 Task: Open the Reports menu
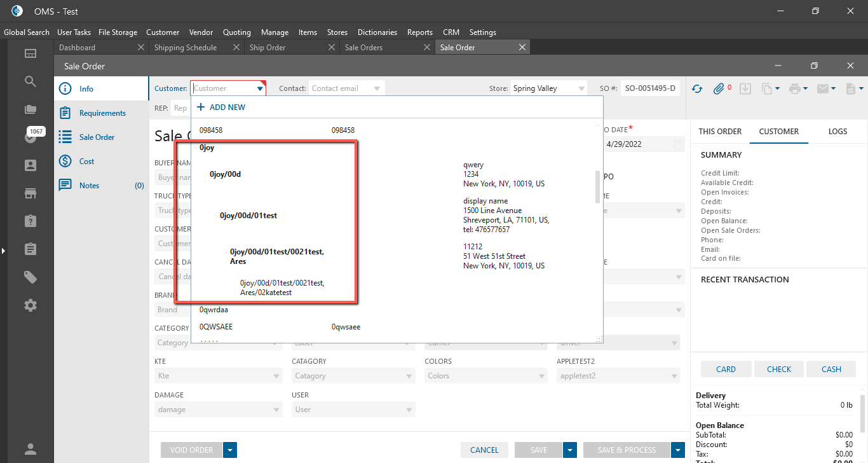pyautogui.click(x=419, y=32)
